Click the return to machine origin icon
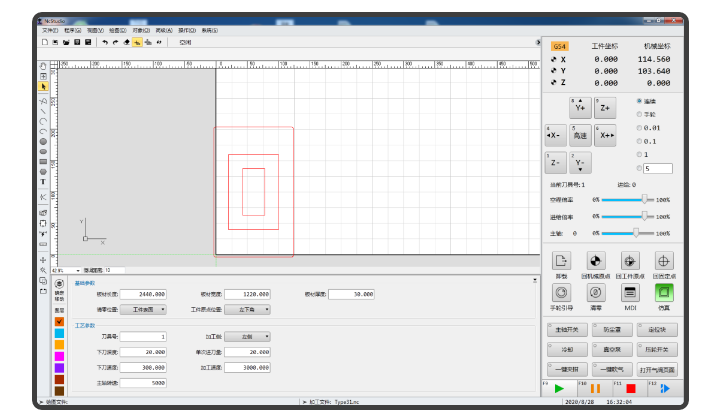The width and height of the screenshot is (717, 420). coord(595,260)
